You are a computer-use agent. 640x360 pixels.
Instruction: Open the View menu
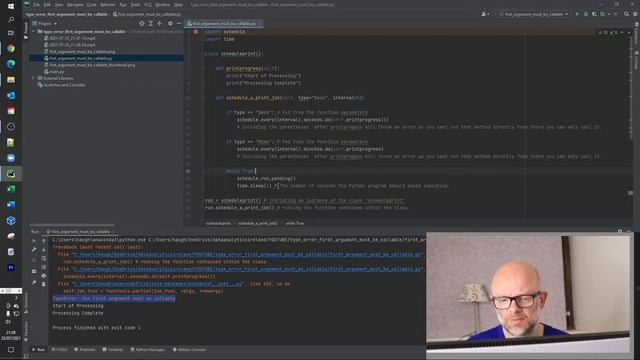(x=59, y=4)
